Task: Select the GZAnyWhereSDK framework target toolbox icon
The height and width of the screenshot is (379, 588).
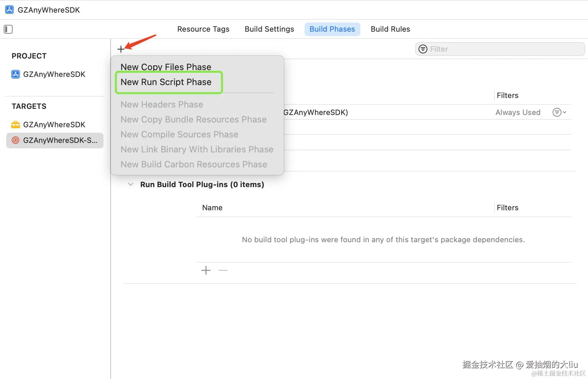Action: (x=16, y=125)
